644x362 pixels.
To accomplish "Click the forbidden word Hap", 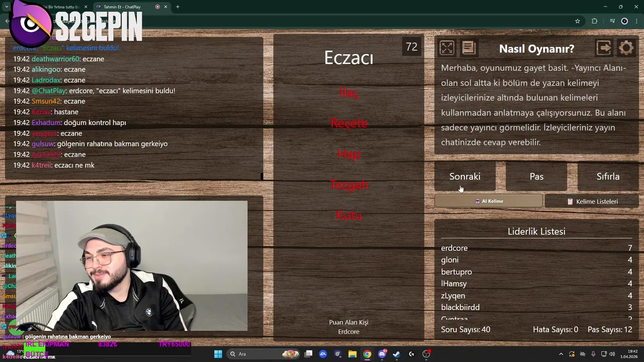I will tap(349, 154).
